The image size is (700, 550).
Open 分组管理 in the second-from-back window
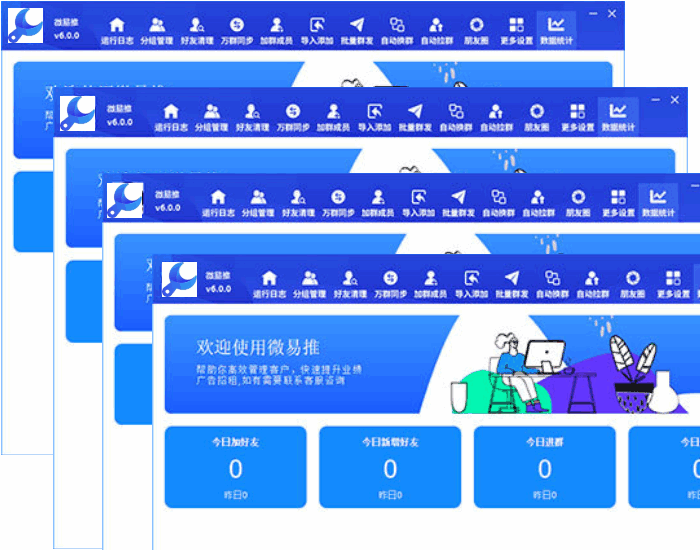[x=212, y=117]
